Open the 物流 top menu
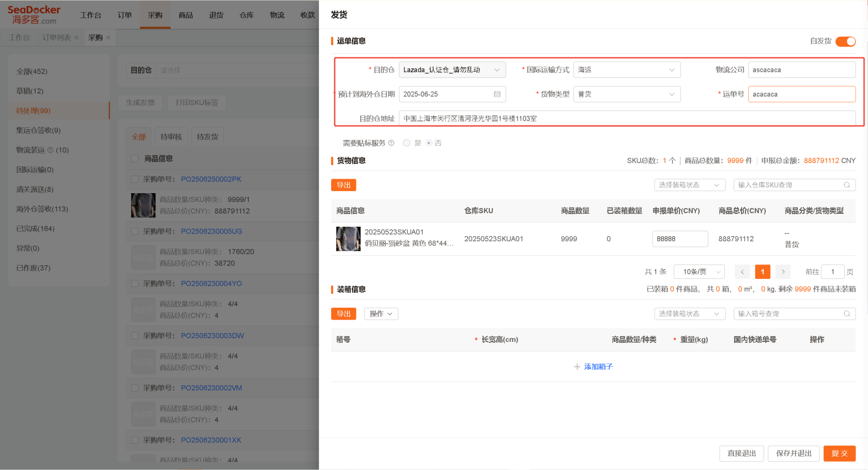Screen dimensions: 868x470 [x=277, y=15]
